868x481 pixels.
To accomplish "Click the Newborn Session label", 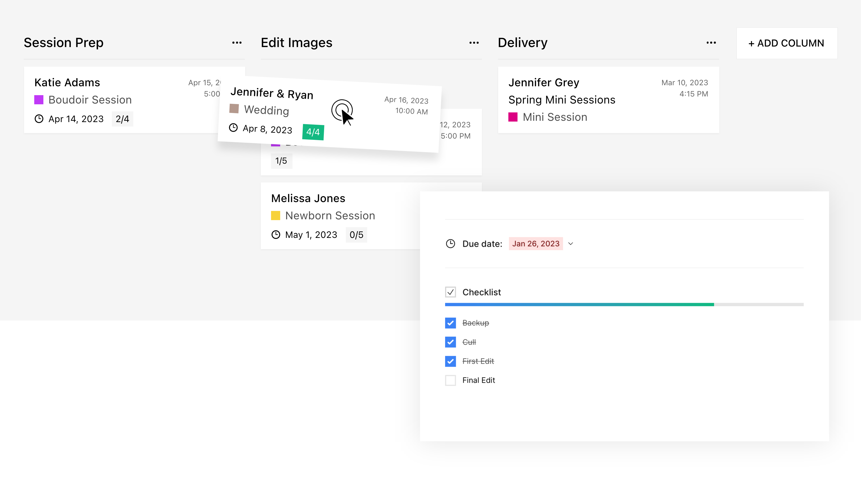I will [x=332, y=217].
